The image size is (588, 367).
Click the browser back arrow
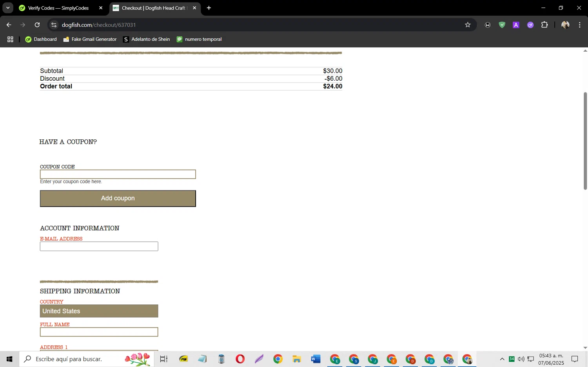point(9,25)
